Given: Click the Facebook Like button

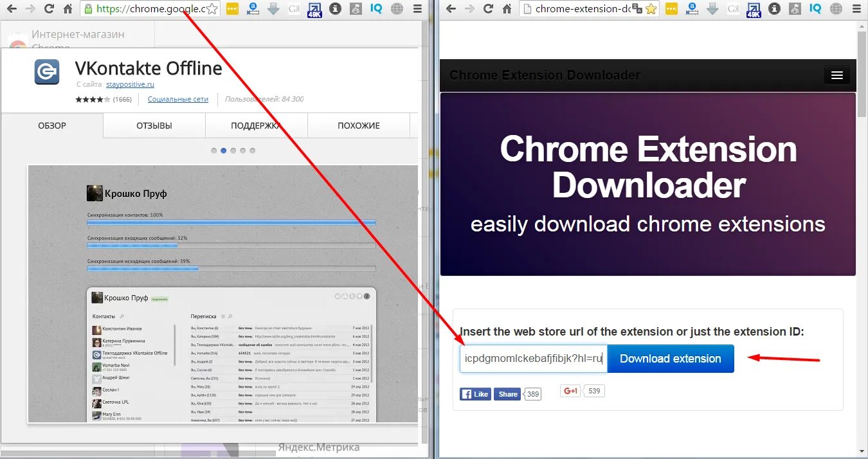Looking at the screenshot, I should pos(476,394).
